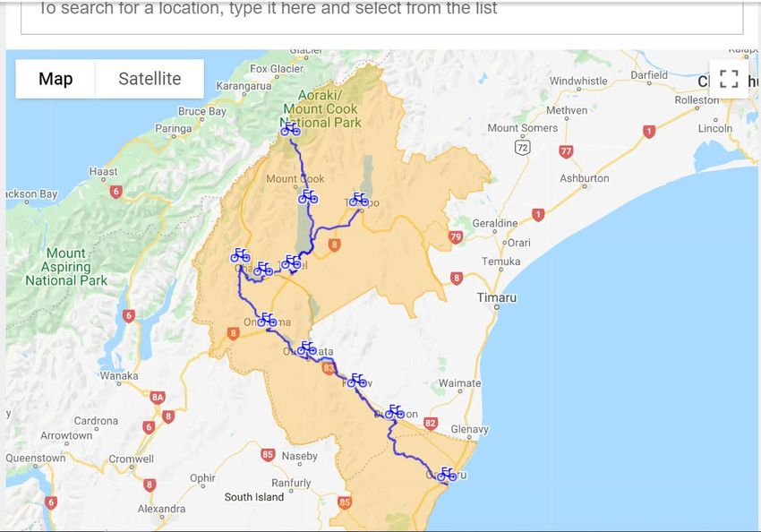Viewport: 761px width, 532px height.
Task: Select the westernmost bicycle marker near Ohau
Action: [240, 255]
